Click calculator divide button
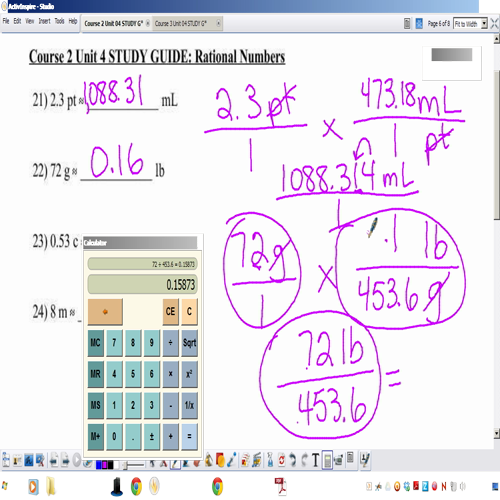The width and height of the screenshot is (500, 500). point(170,343)
